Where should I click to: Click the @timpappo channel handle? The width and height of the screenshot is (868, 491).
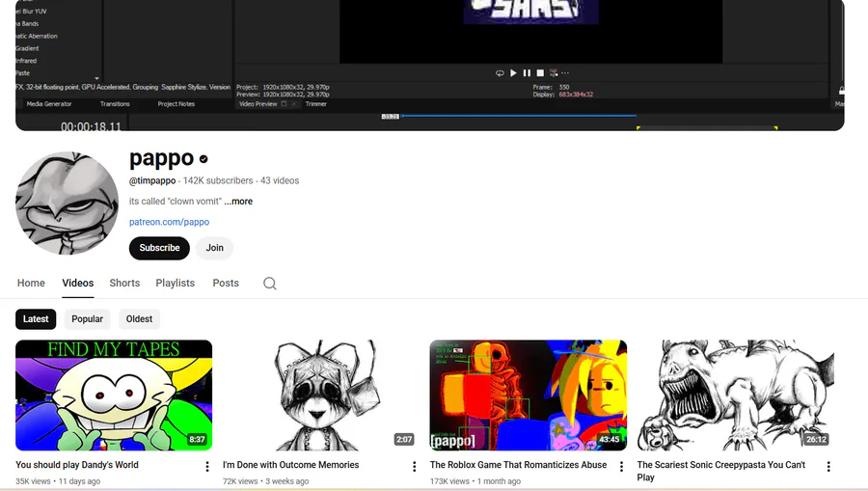(x=152, y=181)
